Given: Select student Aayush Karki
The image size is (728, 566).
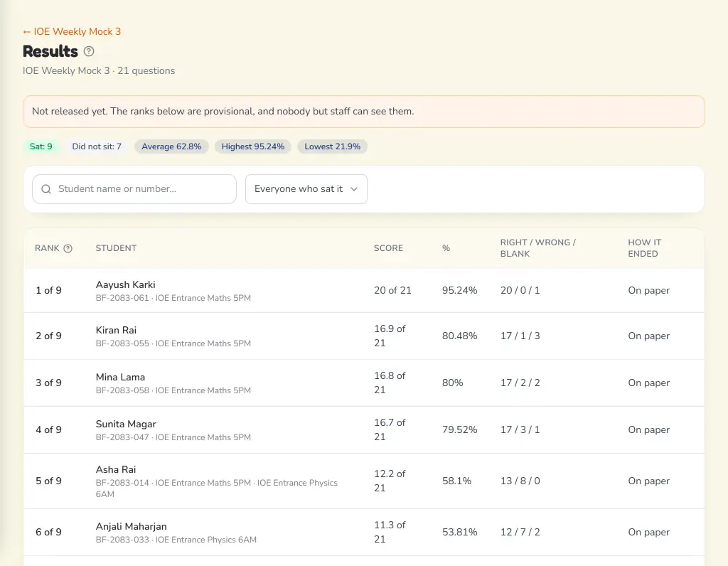Looking at the screenshot, I should [125, 284].
